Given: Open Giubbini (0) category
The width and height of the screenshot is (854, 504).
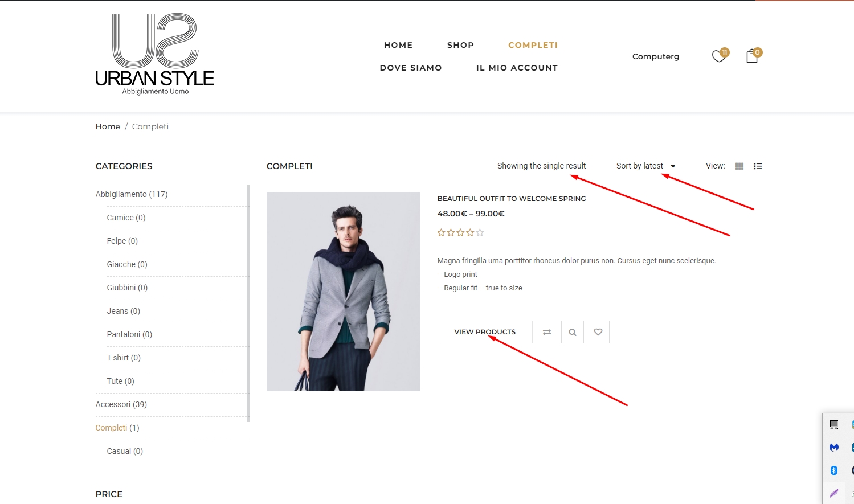Looking at the screenshot, I should tap(127, 288).
